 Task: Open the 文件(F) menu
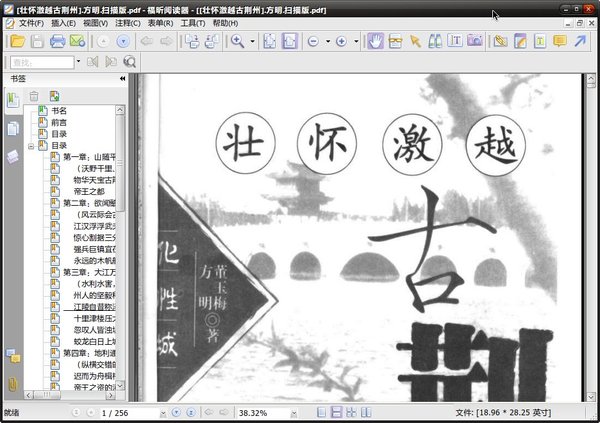coord(31,23)
